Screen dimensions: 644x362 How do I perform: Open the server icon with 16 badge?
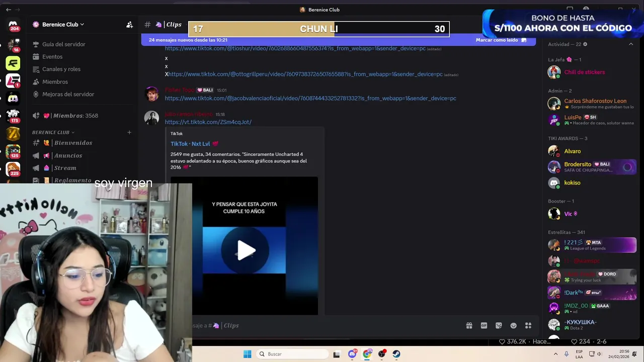pyautogui.click(x=13, y=45)
